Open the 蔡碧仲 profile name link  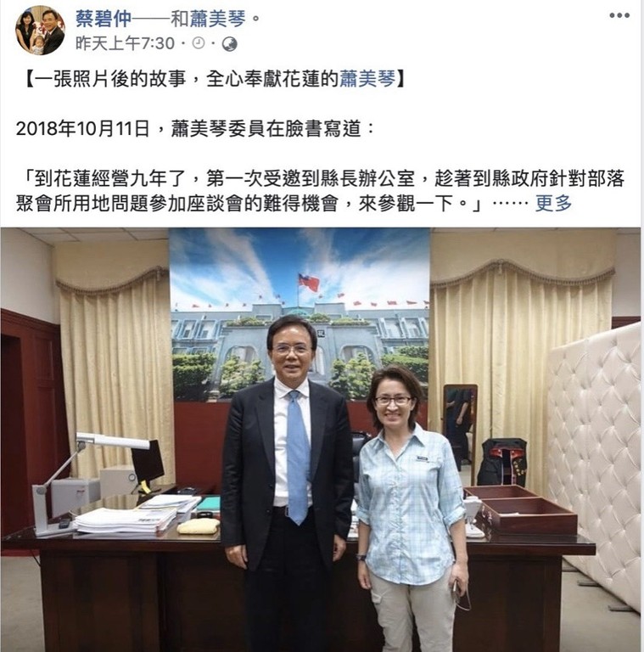pos(104,19)
